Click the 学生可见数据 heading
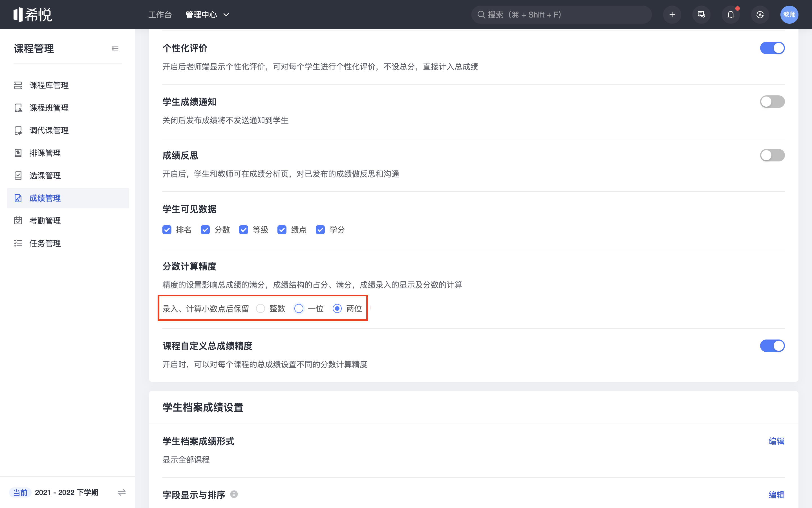Screen dimensions: 812x508 pyautogui.click(x=189, y=209)
